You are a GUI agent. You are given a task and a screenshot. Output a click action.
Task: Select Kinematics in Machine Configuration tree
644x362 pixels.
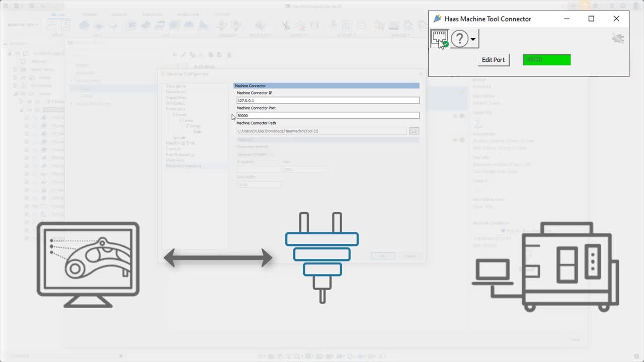point(176,109)
